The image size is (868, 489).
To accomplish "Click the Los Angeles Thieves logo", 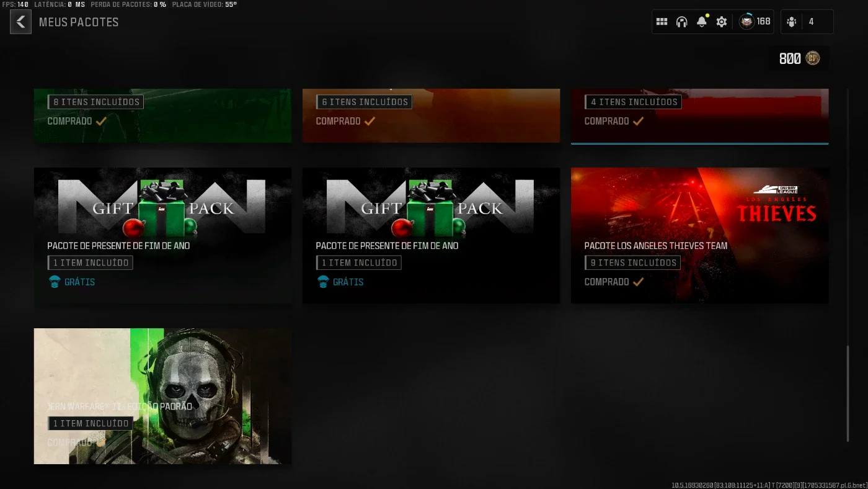I will point(776,204).
